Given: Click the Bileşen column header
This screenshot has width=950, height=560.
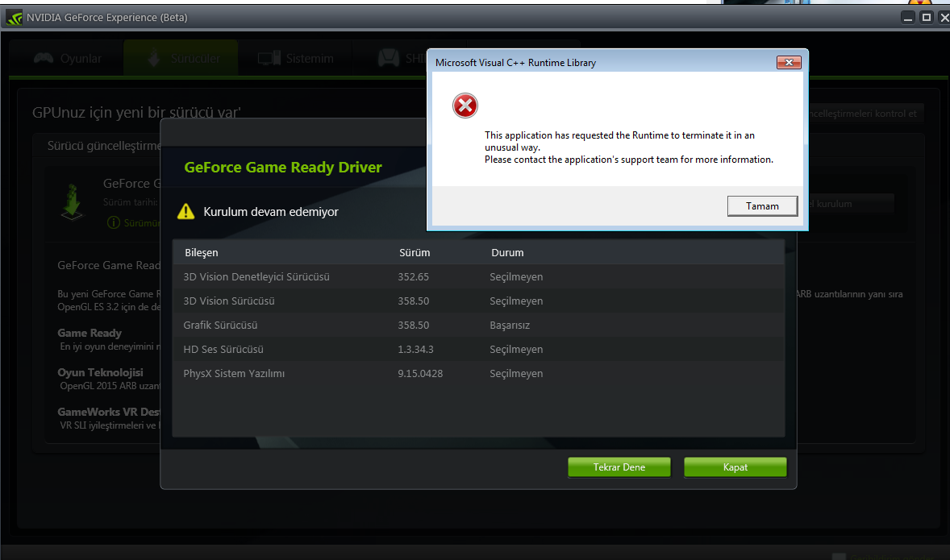Looking at the screenshot, I should [x=201, y=252].
